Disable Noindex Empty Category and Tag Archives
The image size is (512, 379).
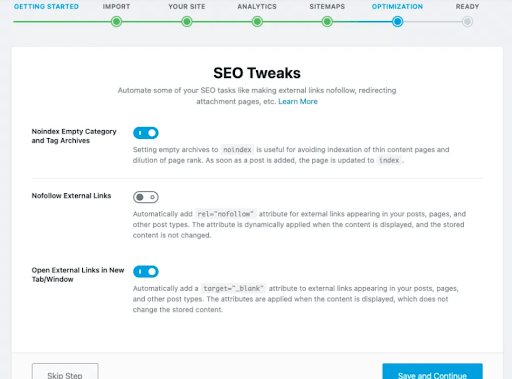(x=146, y=133)
